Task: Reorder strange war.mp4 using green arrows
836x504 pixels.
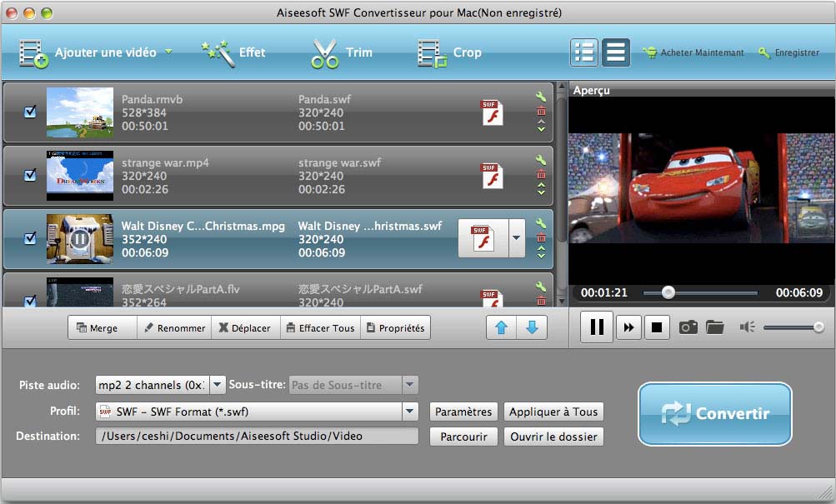Action: click(x=541, y=188)
